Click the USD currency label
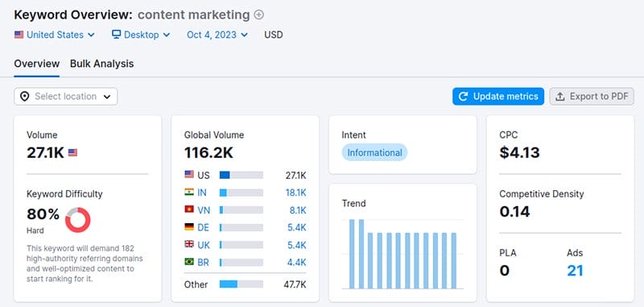Screen dimensions: 644x307 tap(274, 35)
